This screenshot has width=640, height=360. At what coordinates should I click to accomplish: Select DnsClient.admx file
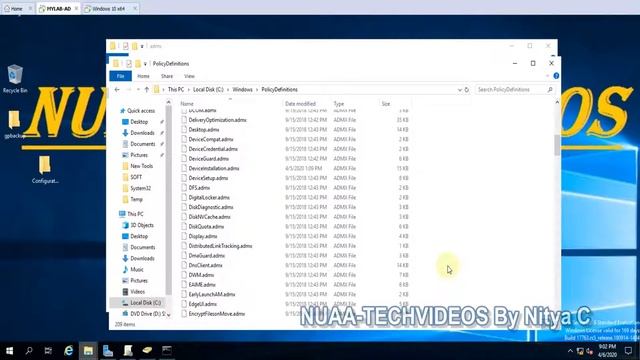[x=205, y=266]
